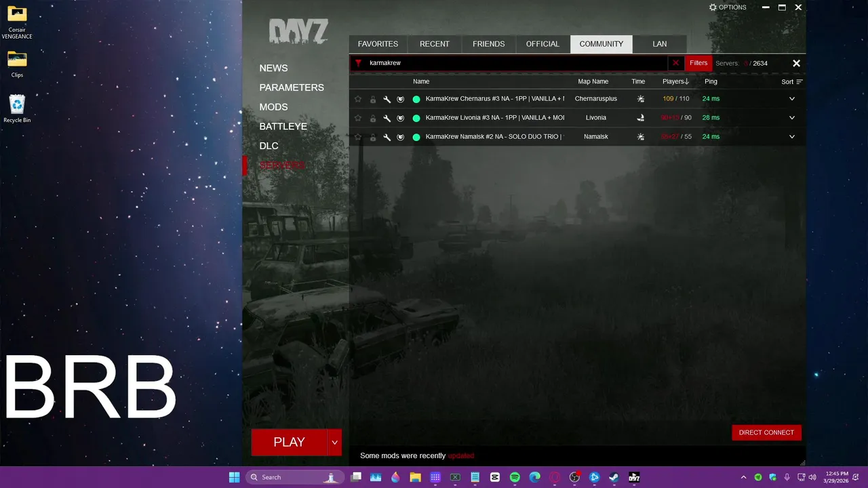Open Microsoft Edge from the taskbar
868x488 pixels.
(x=534, y=477)
